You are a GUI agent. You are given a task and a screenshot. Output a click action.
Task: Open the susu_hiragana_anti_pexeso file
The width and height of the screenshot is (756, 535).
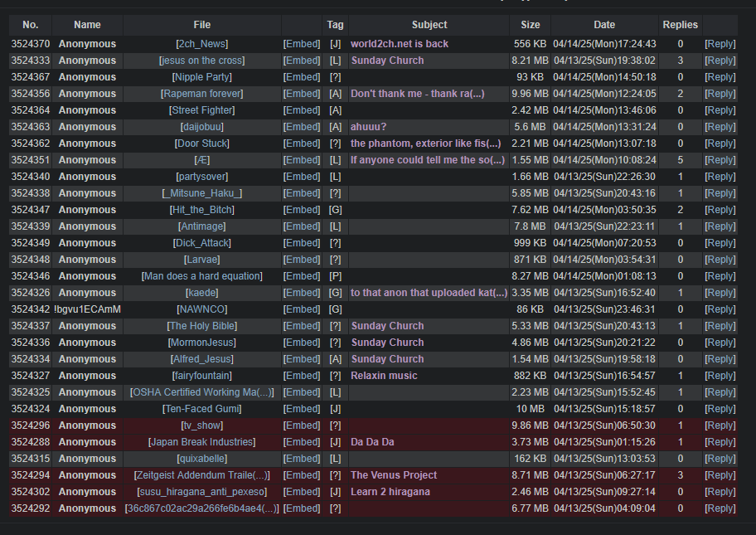coord(202,492)
